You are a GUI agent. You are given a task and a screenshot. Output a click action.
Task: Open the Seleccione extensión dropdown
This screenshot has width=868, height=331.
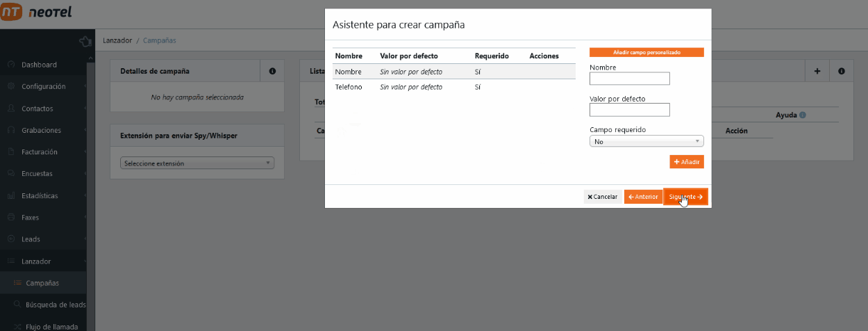(197, 163)
